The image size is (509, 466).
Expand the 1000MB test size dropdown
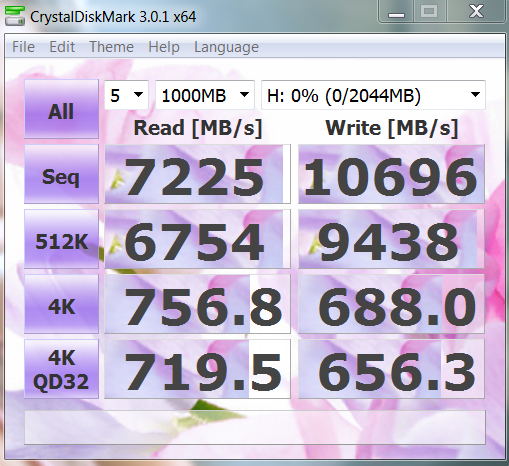coord(205,95)
